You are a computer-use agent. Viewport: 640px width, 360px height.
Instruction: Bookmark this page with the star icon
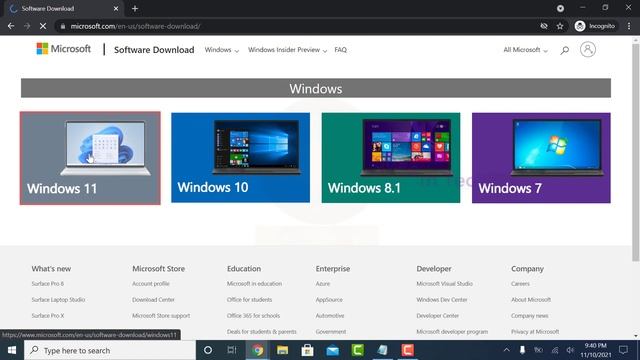(x=560, y=26)
